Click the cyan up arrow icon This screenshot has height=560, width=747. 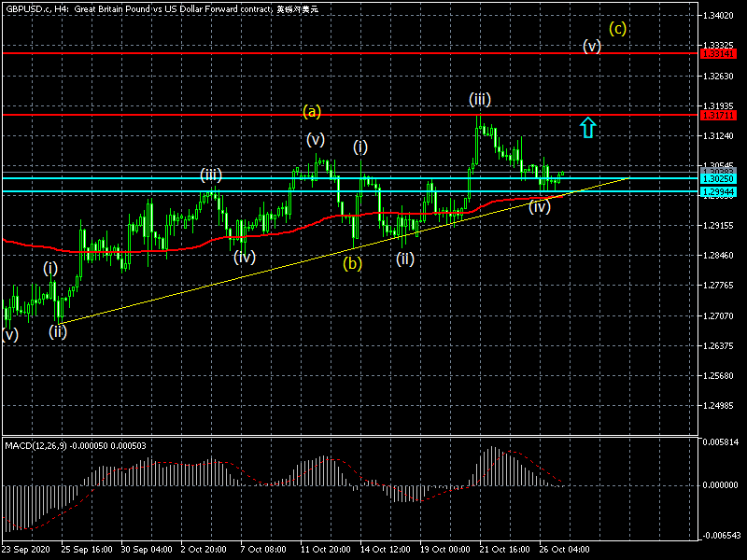[587, 128]
